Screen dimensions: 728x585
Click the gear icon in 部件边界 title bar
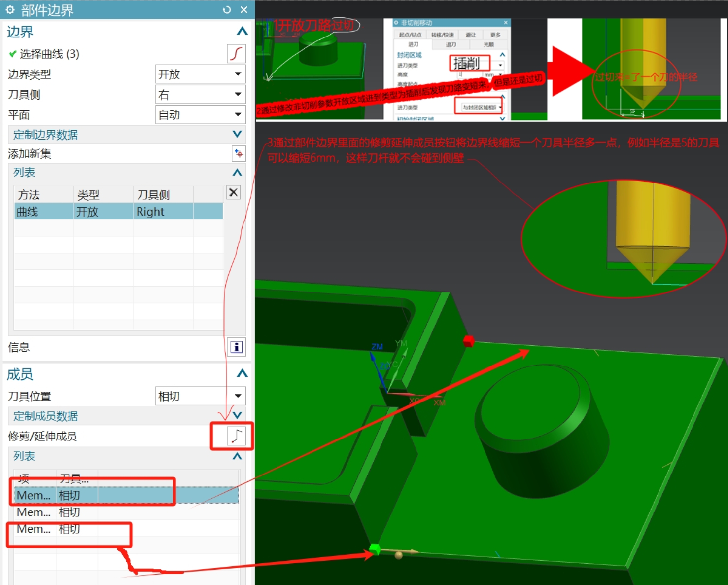click(10, 9)
